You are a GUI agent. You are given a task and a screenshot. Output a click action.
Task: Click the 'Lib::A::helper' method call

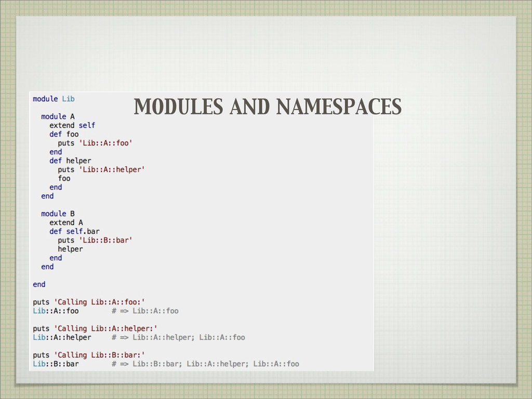[x=62, y=337]
